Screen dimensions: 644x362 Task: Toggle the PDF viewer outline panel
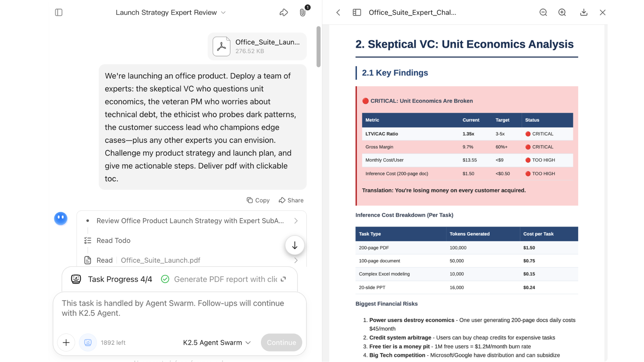point(357,12)
